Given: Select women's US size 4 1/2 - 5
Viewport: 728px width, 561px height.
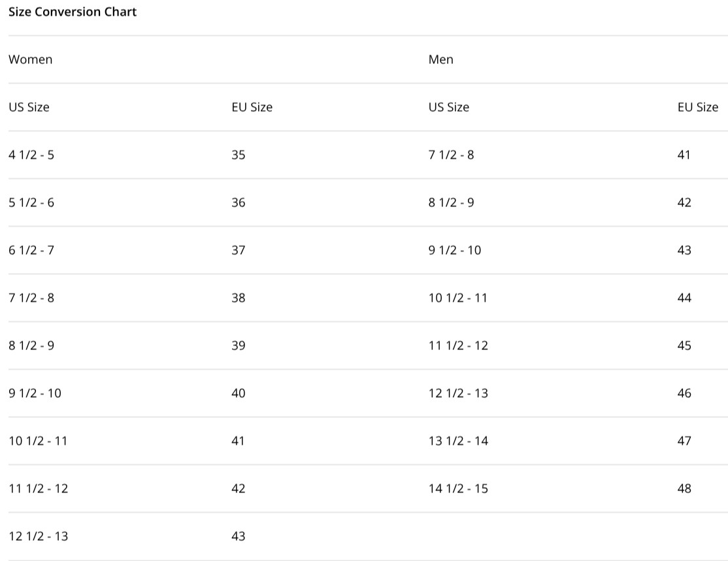Looking at the screenshot, I should 31,155.
